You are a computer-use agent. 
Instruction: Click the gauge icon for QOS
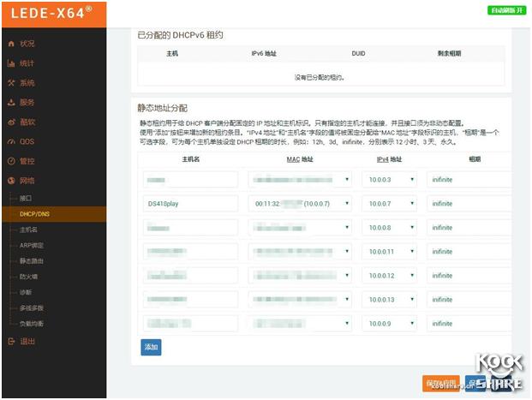[x=11, y=141]
